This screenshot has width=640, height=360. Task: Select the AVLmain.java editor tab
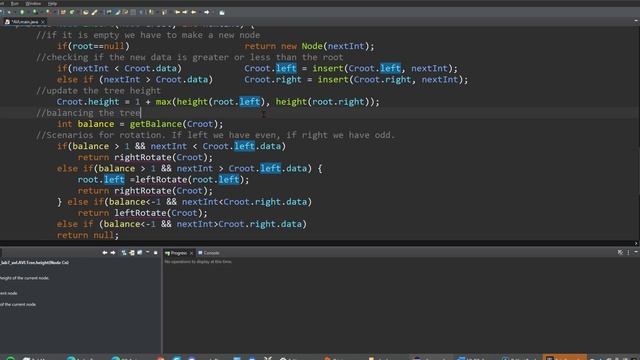pos(24,22)
